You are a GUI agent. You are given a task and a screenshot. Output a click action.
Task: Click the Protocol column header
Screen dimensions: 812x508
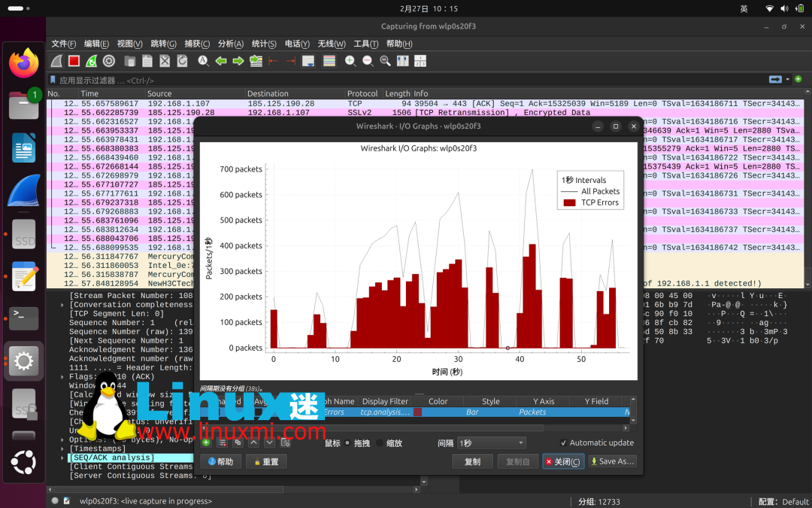(x=362, y=93)
